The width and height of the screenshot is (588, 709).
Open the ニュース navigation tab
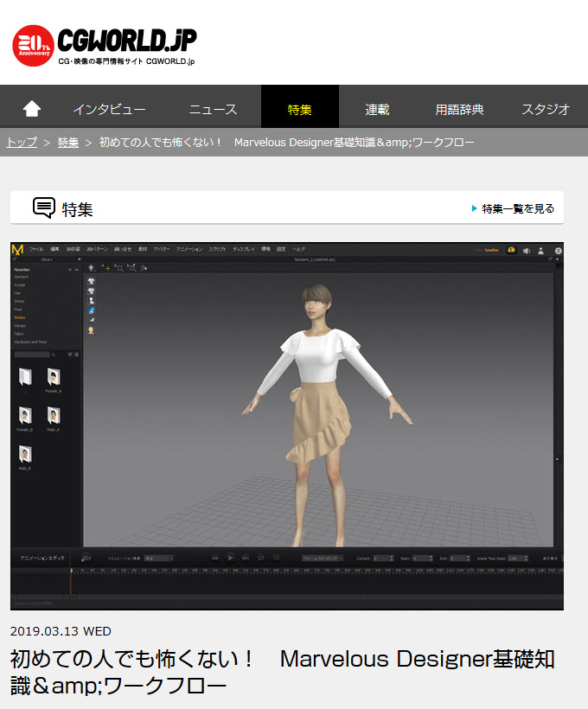pyautogui.click(x=213, y=110)
